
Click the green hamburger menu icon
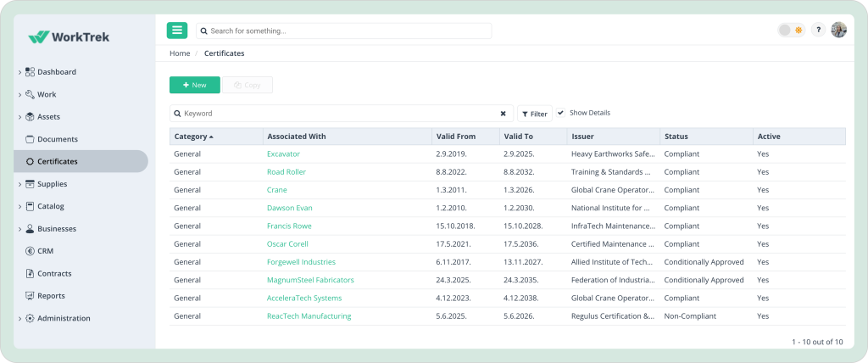(x=177, y=31)
